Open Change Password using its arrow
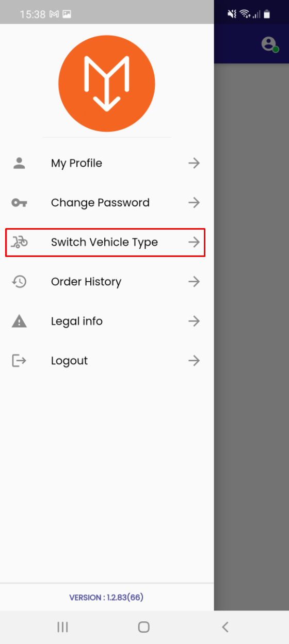 194,203
